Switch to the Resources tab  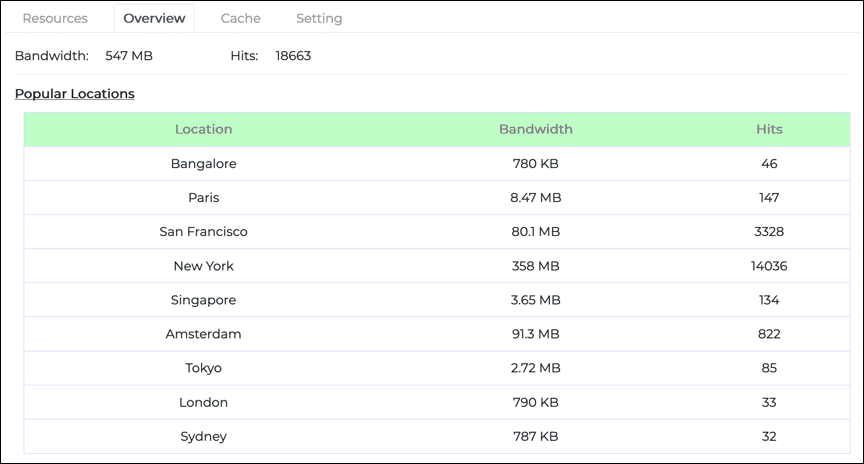(55, 18)
